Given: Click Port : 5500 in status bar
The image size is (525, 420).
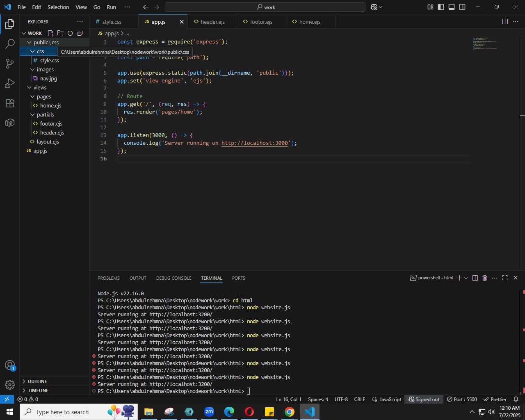Looking at the screenshot, I should 462,399.
